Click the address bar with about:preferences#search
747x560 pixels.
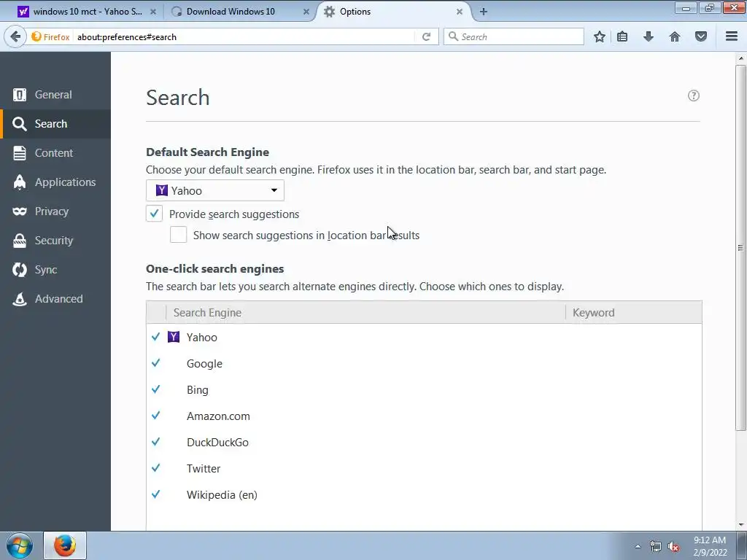tap(243, 36)
